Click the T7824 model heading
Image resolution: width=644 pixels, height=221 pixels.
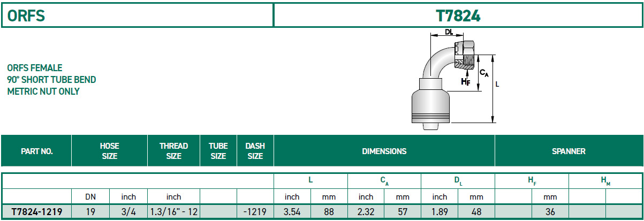tap(458, 16)
